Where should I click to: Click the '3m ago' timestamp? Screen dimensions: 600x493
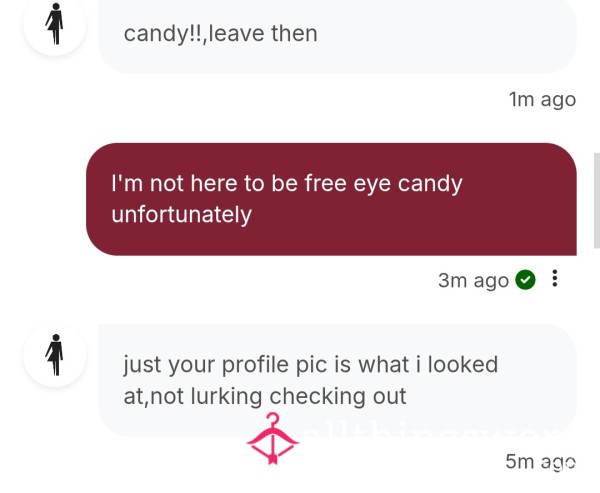pyautogui.click(x=473, y=280)
